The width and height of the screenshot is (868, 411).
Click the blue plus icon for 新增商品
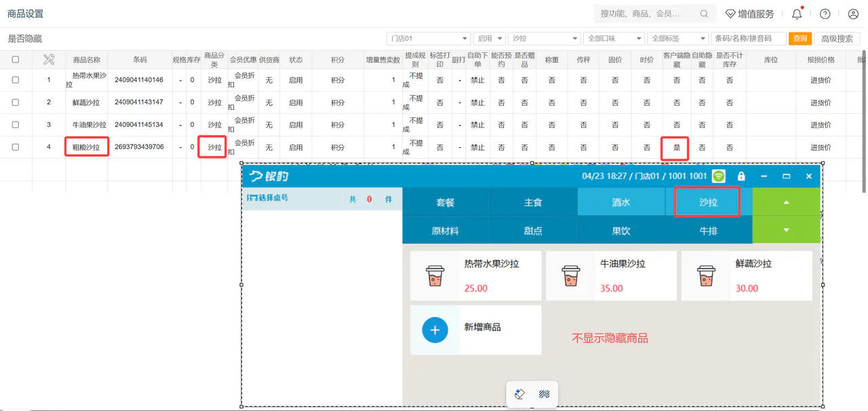[435, 330]
